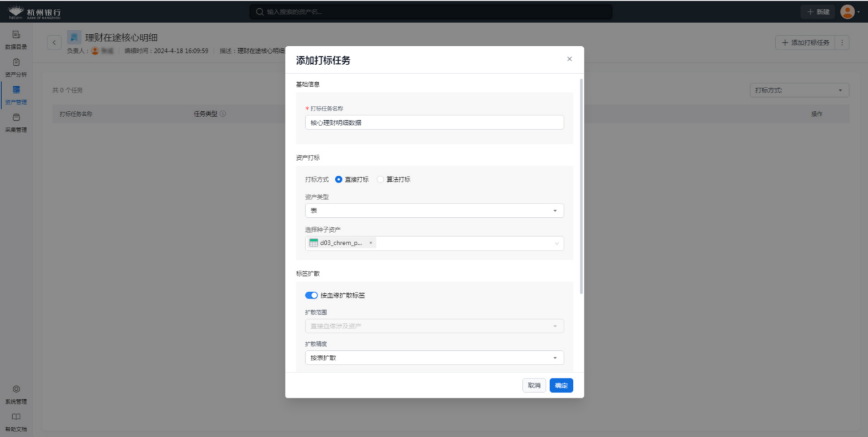
Task: Open 系统管理 settings icon
Action: point(16,390)
